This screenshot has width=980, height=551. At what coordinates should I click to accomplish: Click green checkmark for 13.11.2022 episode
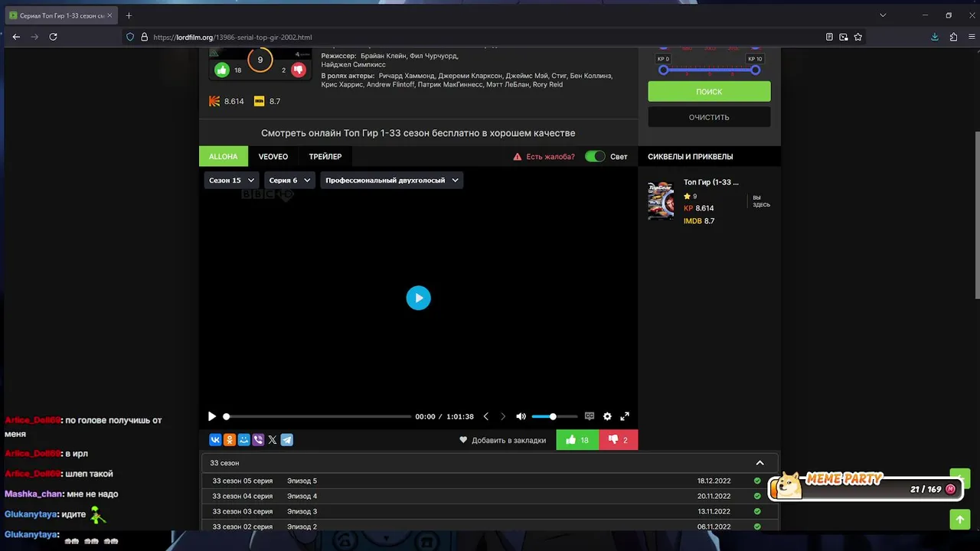[757, 511]
